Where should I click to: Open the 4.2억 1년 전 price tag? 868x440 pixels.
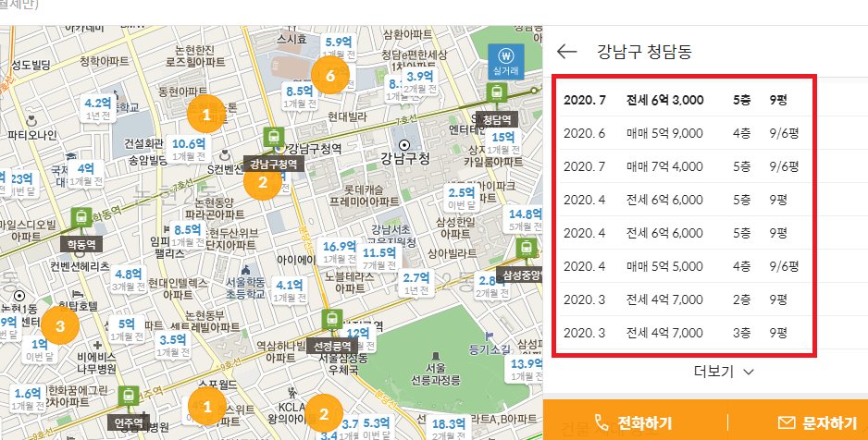coord(97,108)
